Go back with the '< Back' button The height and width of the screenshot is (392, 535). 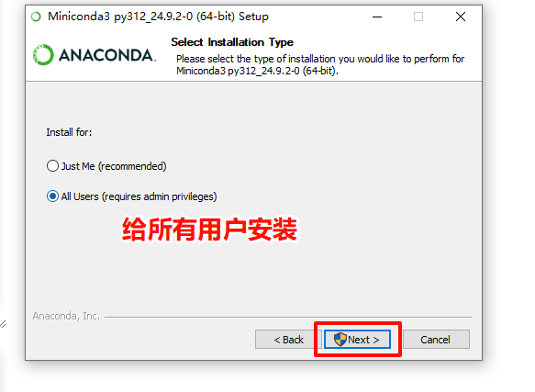coord(288,340)
